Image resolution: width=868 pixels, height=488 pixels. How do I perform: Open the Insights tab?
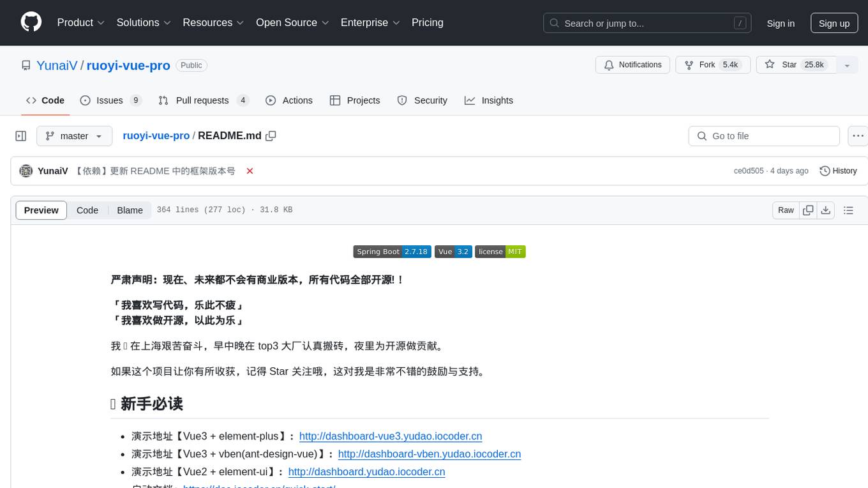(x=489, y=100)
